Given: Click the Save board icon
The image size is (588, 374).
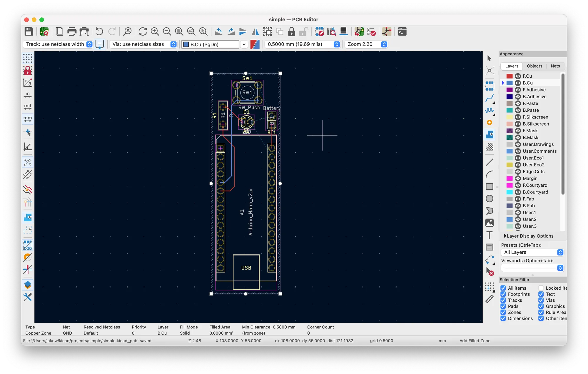Looking at the screenshot, I should click(29, 31).
